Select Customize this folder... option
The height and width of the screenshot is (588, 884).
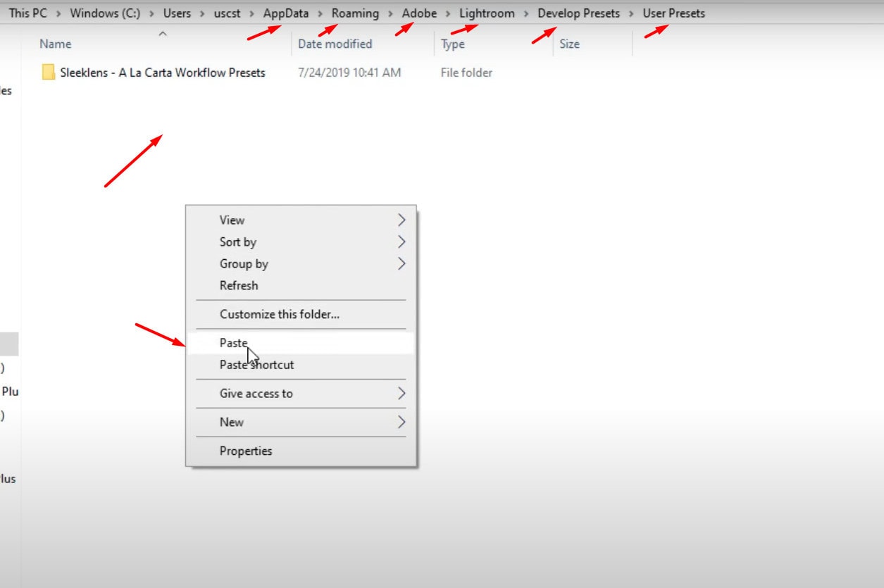click(x=301, y=315)
